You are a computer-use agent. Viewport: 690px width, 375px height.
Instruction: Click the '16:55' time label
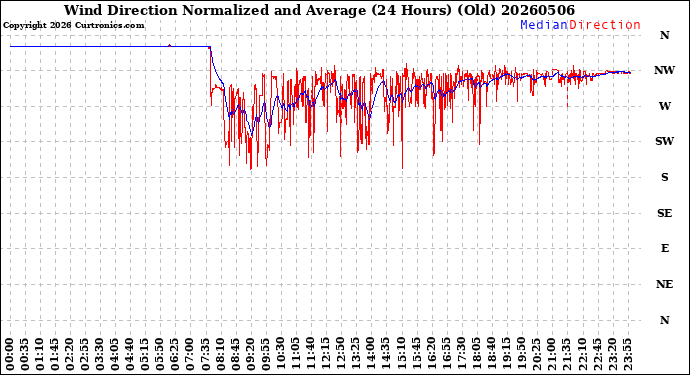[446, 355]
